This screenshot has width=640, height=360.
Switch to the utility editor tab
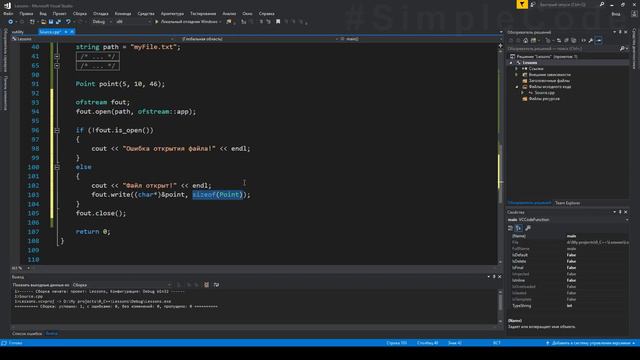[x=18, y=32]
